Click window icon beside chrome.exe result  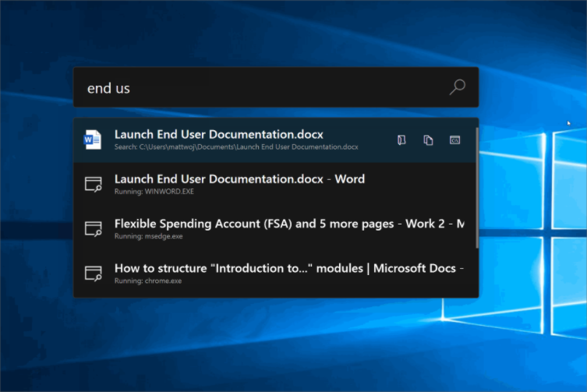(94, 274)
